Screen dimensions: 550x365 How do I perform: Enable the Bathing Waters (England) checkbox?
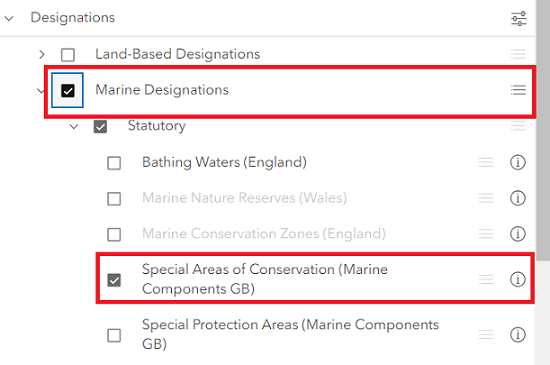coord(114,163)
